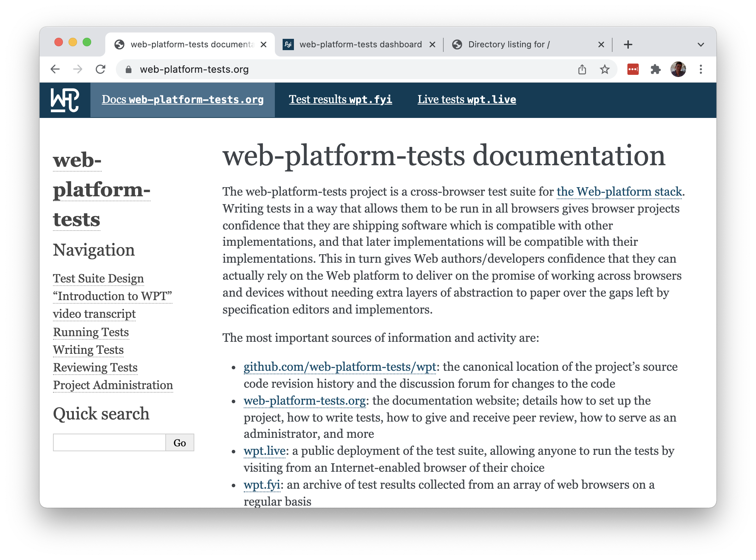Open web-platform-tests.org link in bullet list
This screenshot has height=560, width=756.
[305, 400]
